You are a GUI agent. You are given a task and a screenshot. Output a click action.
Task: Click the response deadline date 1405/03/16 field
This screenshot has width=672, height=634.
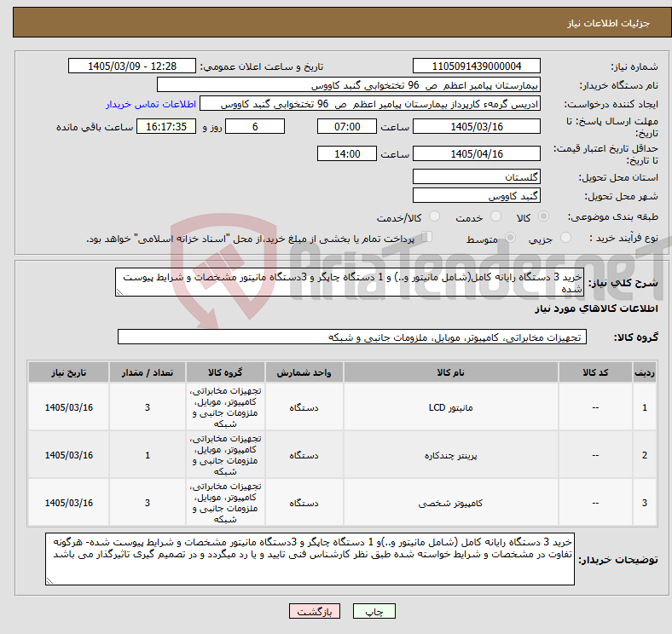click(x=476, y=126)
